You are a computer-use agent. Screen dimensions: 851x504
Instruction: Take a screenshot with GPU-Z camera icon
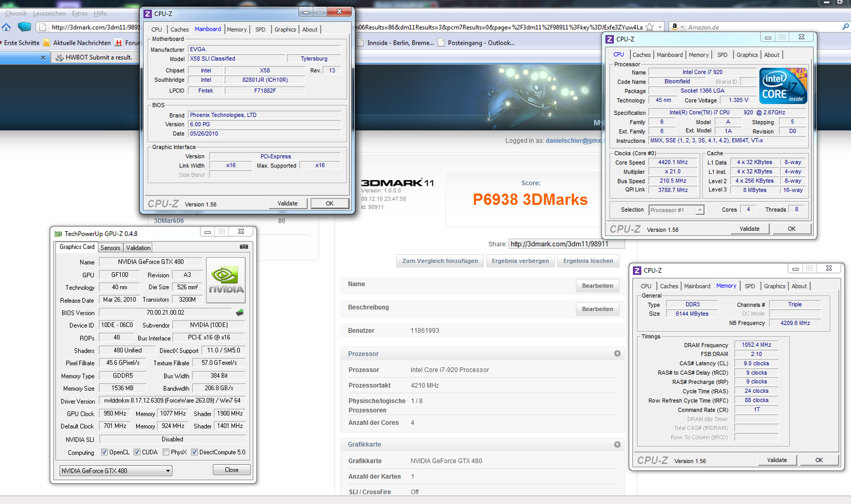(x=244, y=247)
